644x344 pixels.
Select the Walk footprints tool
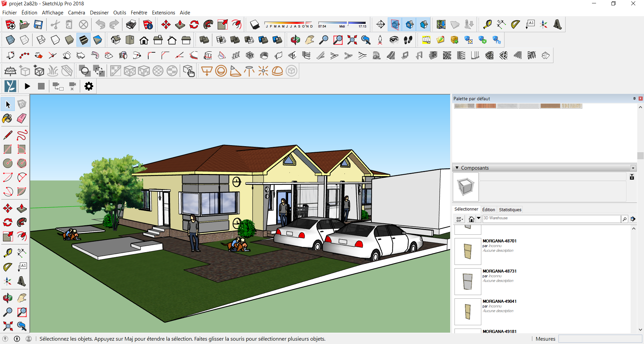[x=408, y=40]
